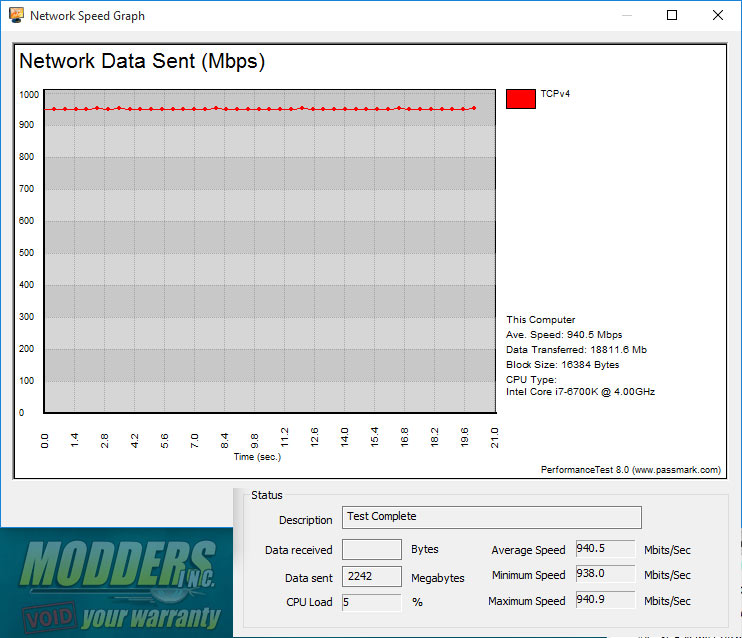The width and height of the screenshot is (742, 638).
Task: Click the Data received field
Action: point(372,549)
